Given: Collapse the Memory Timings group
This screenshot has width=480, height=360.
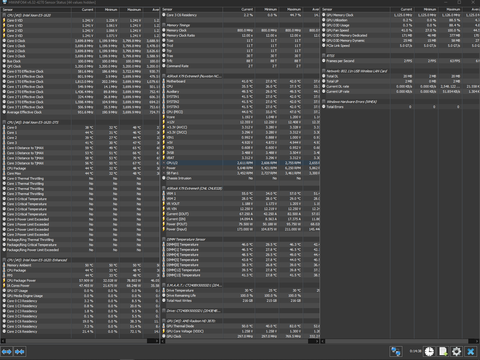Looking at the screenshot, I should pyautogui.click(x=164, y=25).
